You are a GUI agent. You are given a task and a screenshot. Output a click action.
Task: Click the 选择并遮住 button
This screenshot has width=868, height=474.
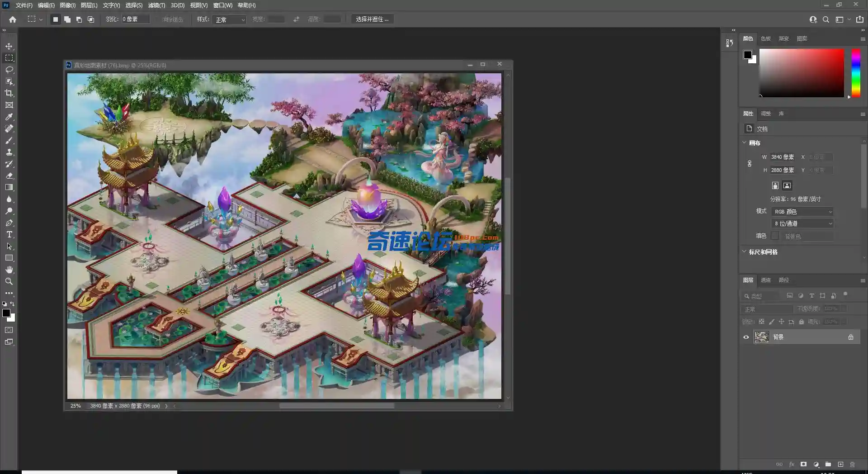[372, 19]
